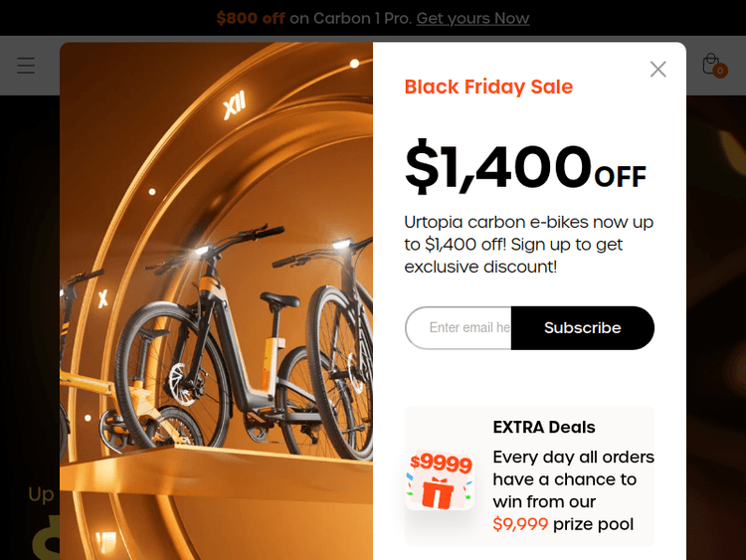746x560 pixels.
Task: Click the cart item count badge
Action: (x=720, y=71)
